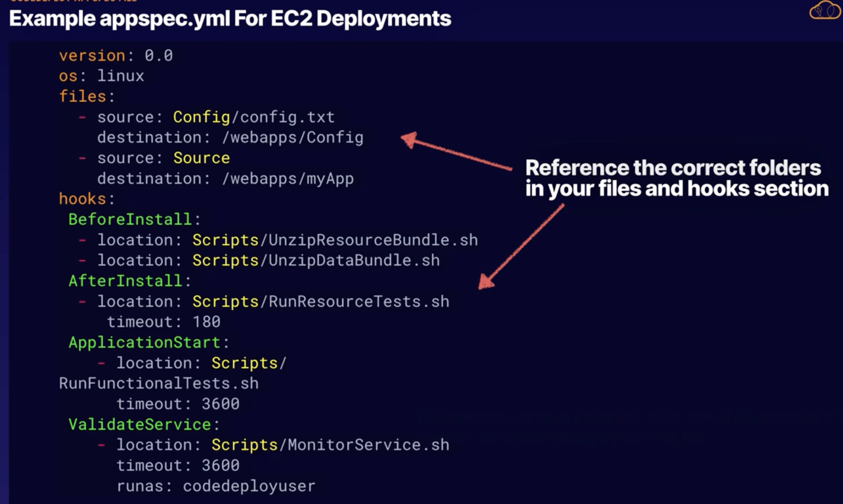This screenshot has width=843, height=504.
Task: Click the slide title 'Example appspec.yml For EC2 Deployments'
Action: point(230,19)
